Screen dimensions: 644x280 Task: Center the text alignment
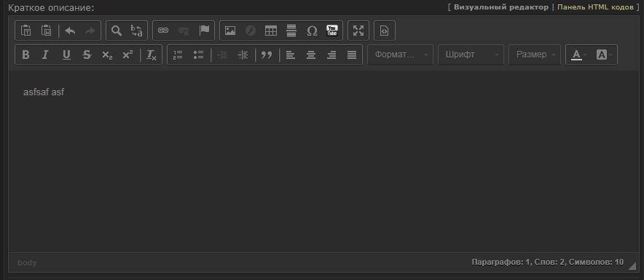pos(311,55)
